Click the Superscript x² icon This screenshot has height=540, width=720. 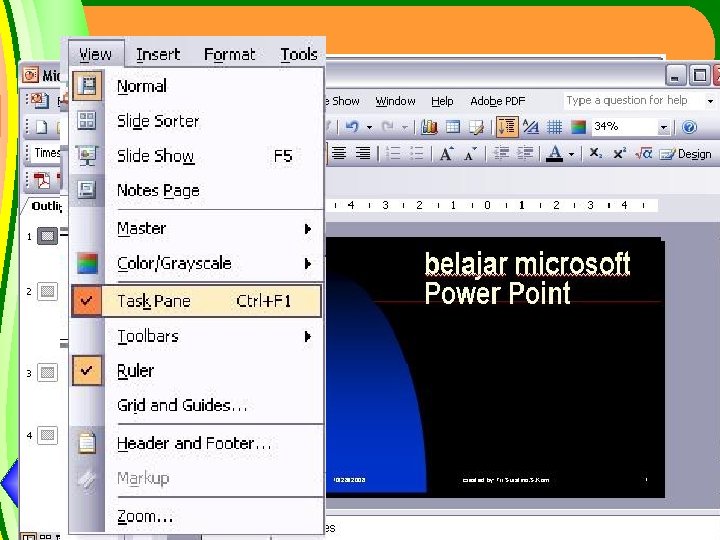pos(619,153)
